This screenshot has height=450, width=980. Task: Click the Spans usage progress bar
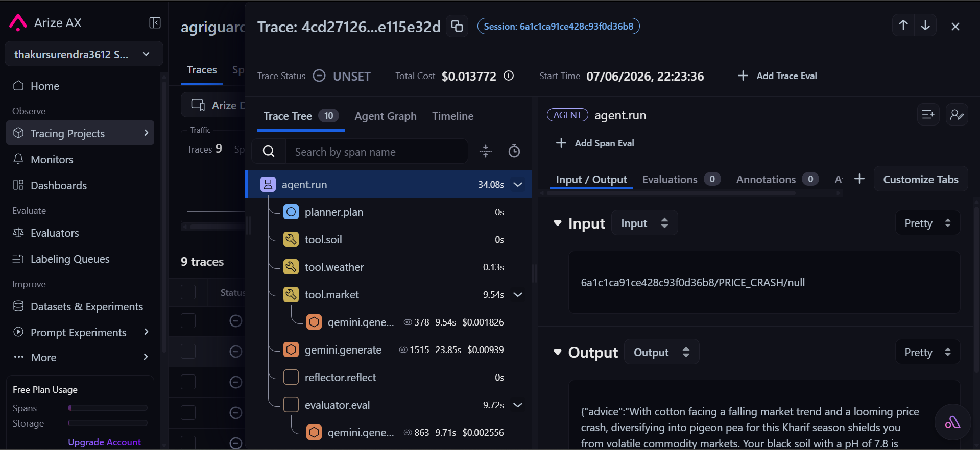(108, 408)
